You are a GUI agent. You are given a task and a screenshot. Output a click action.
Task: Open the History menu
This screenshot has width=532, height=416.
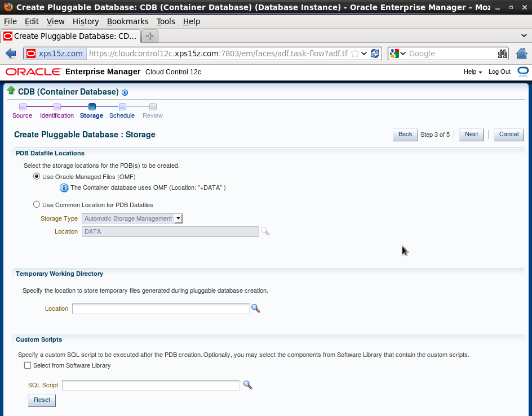pyautogui.click(x=86, y=21)
